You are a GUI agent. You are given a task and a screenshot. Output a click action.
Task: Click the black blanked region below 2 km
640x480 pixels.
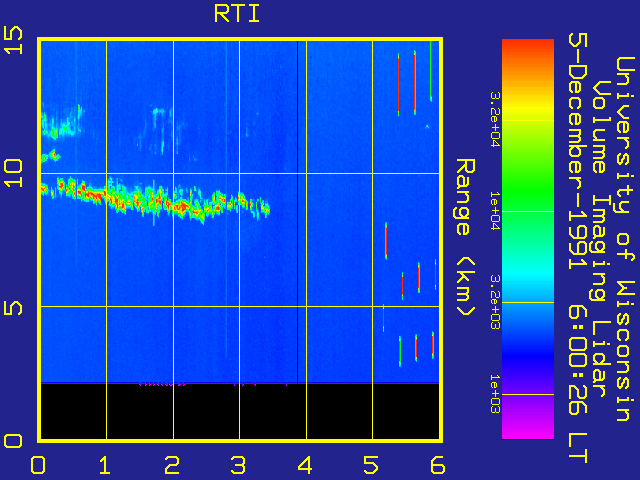[x=240, y=411]
